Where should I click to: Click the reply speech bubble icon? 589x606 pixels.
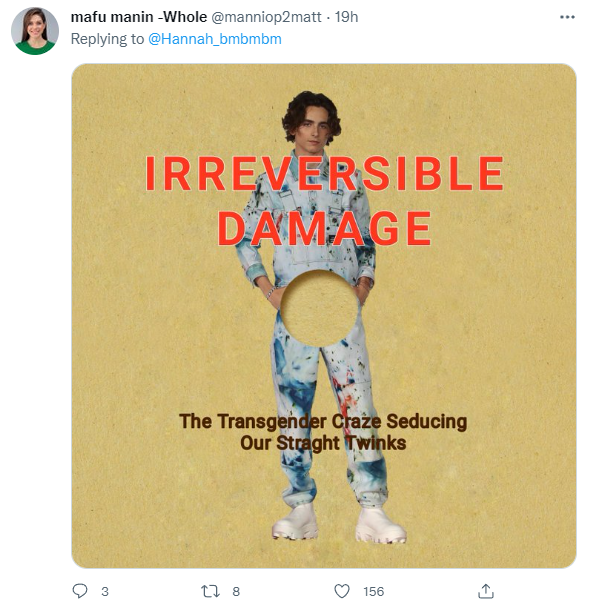point(80,591)
